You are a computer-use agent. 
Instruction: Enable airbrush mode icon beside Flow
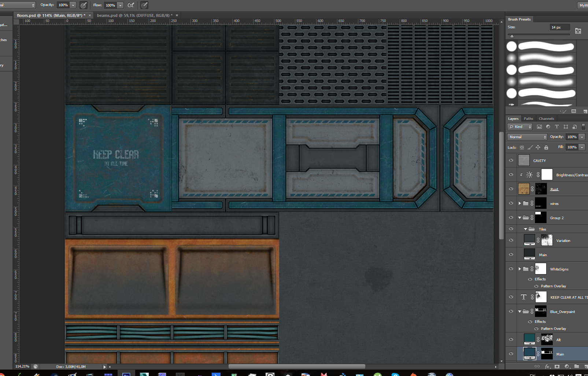point(131,5)
